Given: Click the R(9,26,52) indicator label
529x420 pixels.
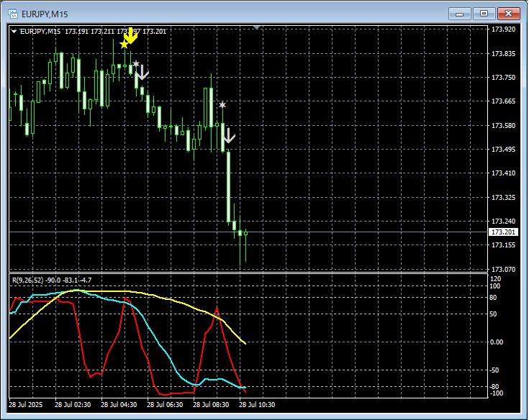Looking at the screenshot, I should pyautogui.click(x=52, y=280).
